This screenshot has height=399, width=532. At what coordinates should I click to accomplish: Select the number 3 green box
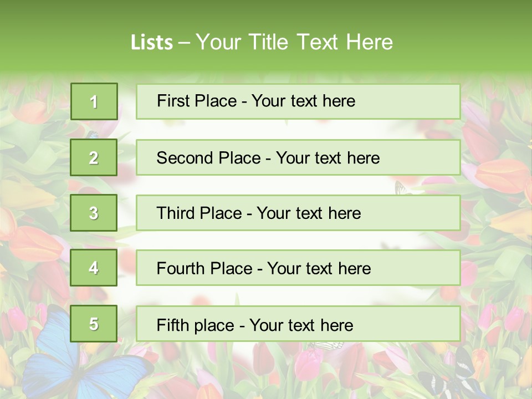94,213
